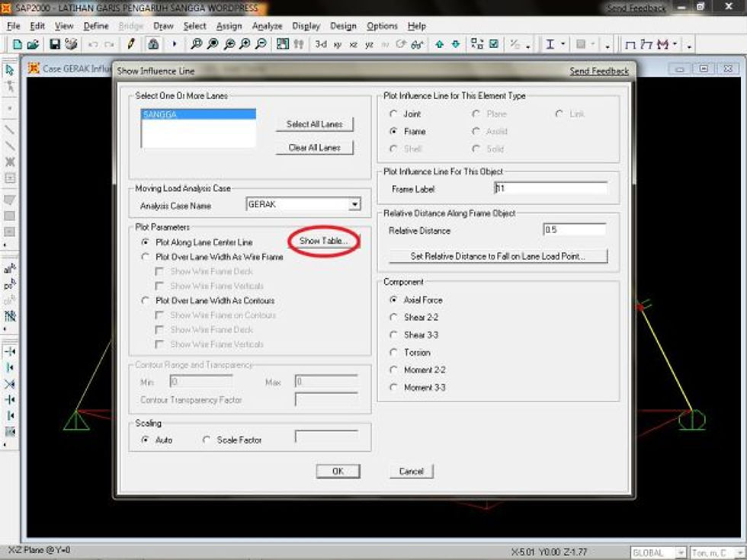Click the Set Display Options checkbox icon

point(494,44)
